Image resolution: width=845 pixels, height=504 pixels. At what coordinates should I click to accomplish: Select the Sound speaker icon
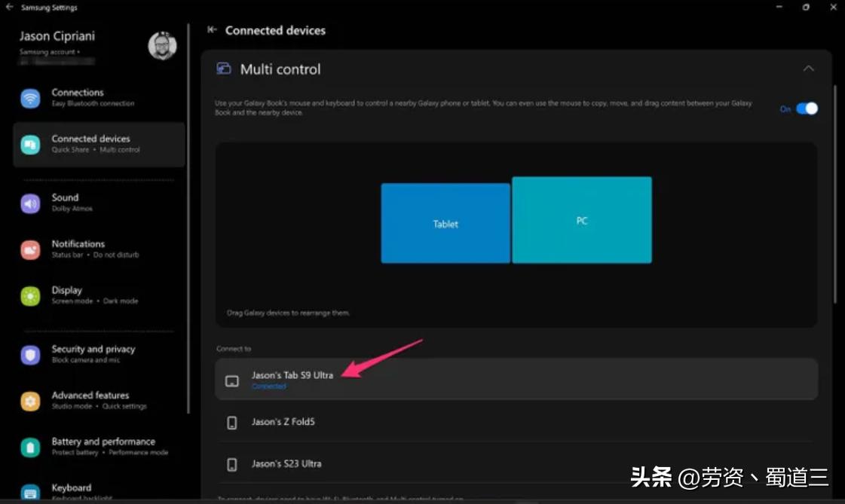click(x=30, y=202)
